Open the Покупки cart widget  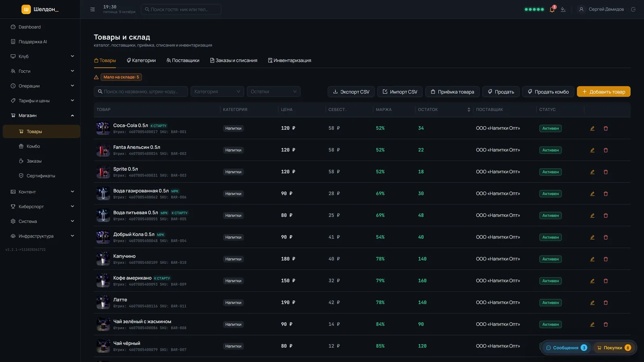614,348
